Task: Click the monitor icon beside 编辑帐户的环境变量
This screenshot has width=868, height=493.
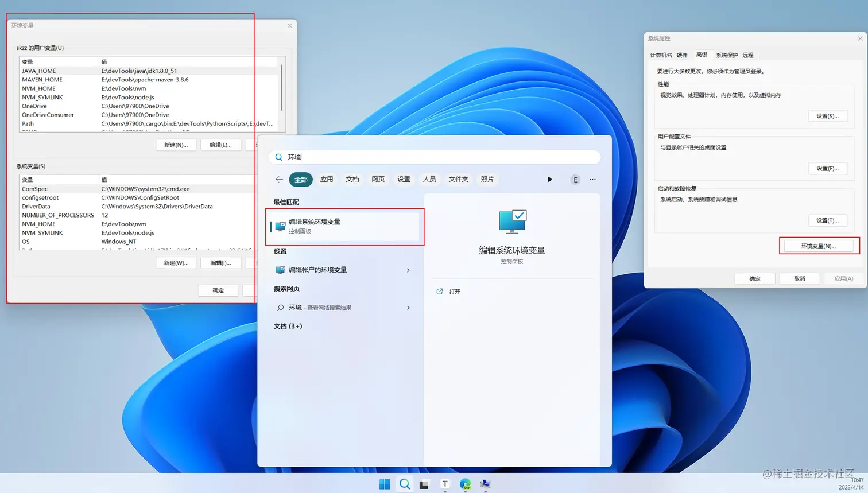Action: click(280, 270)
